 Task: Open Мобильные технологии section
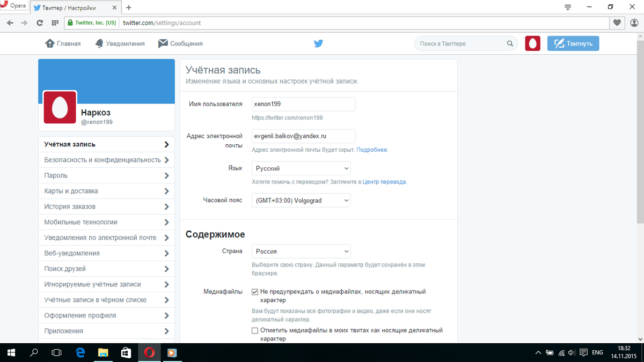tap(106, 222)
